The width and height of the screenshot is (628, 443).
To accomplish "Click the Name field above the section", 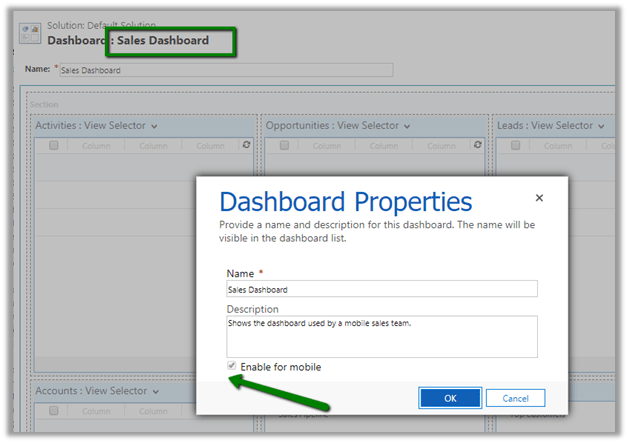I will point(225,71).
